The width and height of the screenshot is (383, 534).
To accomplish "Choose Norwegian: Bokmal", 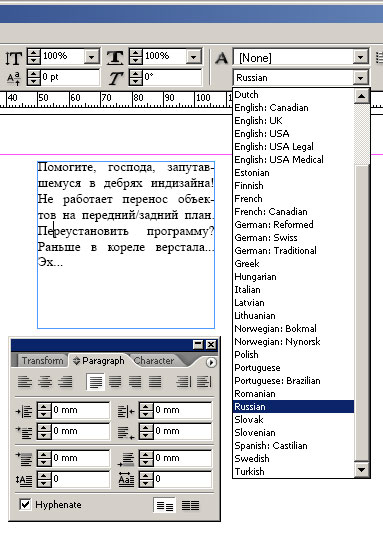I will [293, 328].
